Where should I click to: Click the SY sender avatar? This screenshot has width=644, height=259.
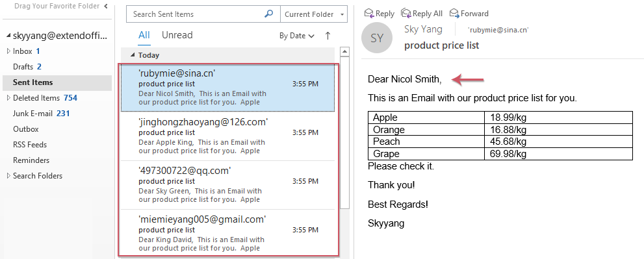point(377,38)
